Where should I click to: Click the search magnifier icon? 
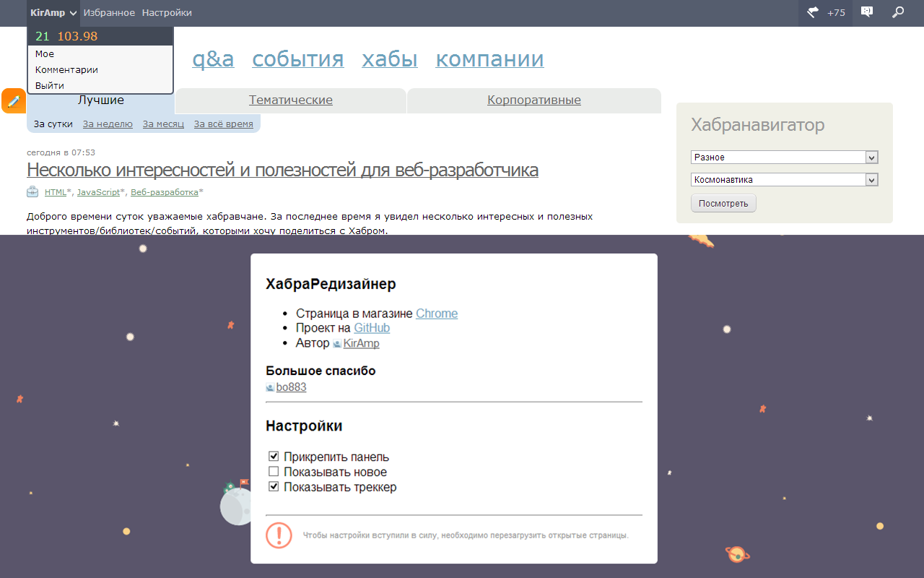click(898, 12)
